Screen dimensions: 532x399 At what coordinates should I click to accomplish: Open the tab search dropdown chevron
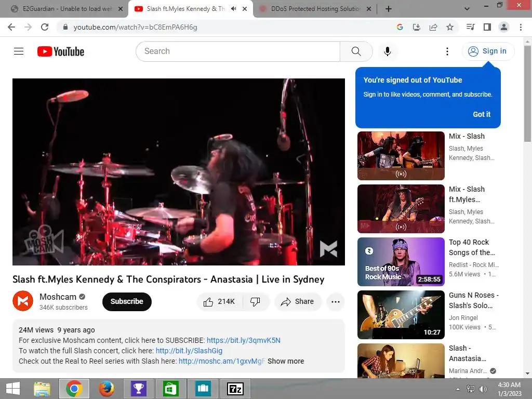pyautogui.click(x=467, y=9)
